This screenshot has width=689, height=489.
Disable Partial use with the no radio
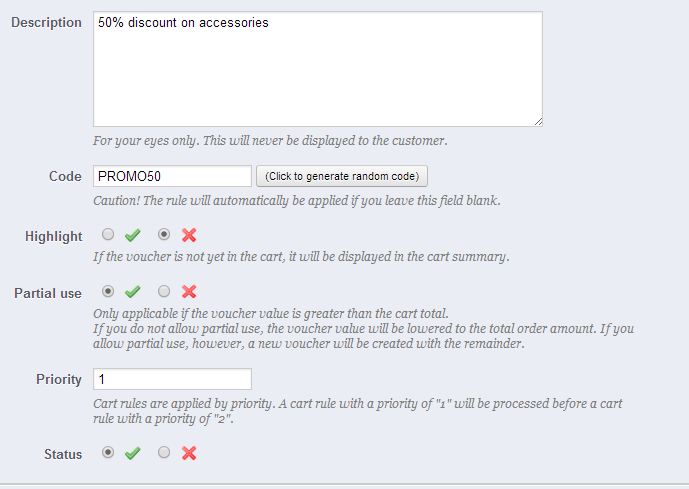[x=164, y=292]
